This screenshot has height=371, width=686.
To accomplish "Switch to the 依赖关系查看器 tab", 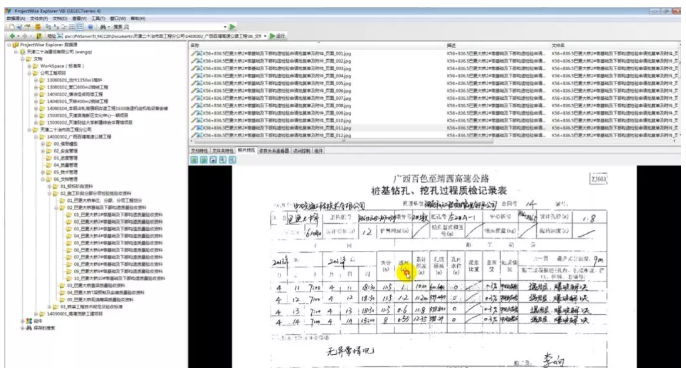I will 274,150.
